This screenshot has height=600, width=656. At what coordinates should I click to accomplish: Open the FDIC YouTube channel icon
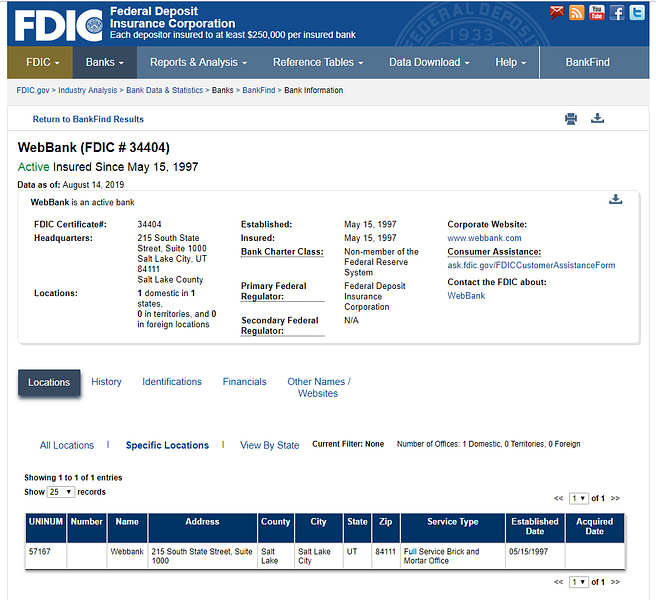pos(597,13)
